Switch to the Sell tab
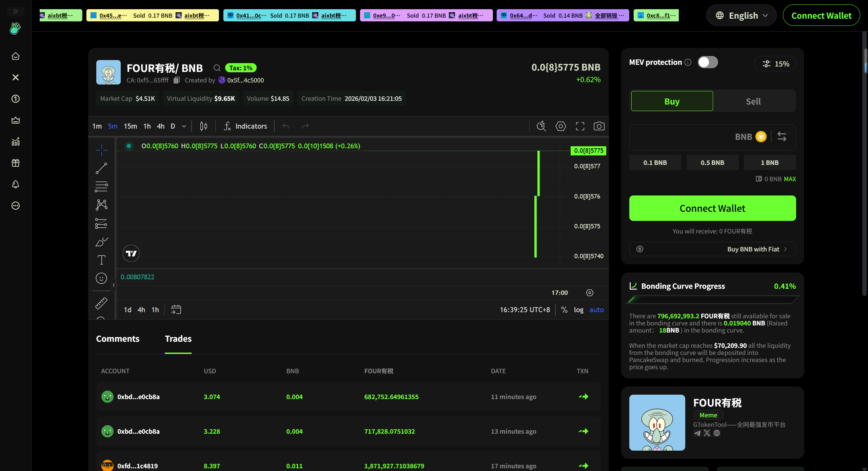The height and width of the screenshot is (471, 868). coord(753,101)
